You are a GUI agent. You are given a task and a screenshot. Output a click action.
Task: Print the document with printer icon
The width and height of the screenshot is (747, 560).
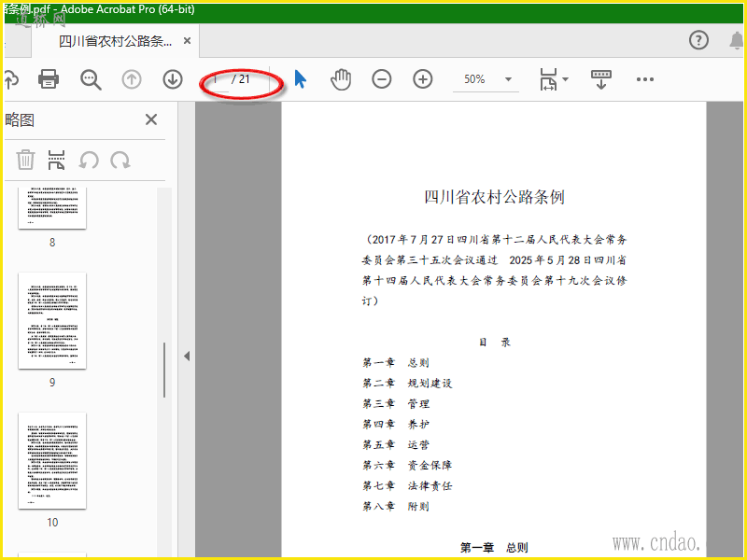pyautogui.click(x=49, y=79)
